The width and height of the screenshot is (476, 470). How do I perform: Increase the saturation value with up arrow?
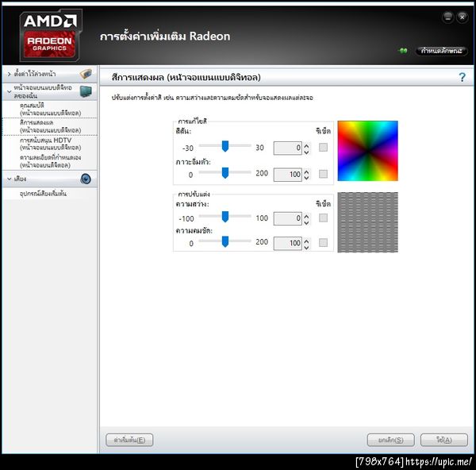(306, 171)
